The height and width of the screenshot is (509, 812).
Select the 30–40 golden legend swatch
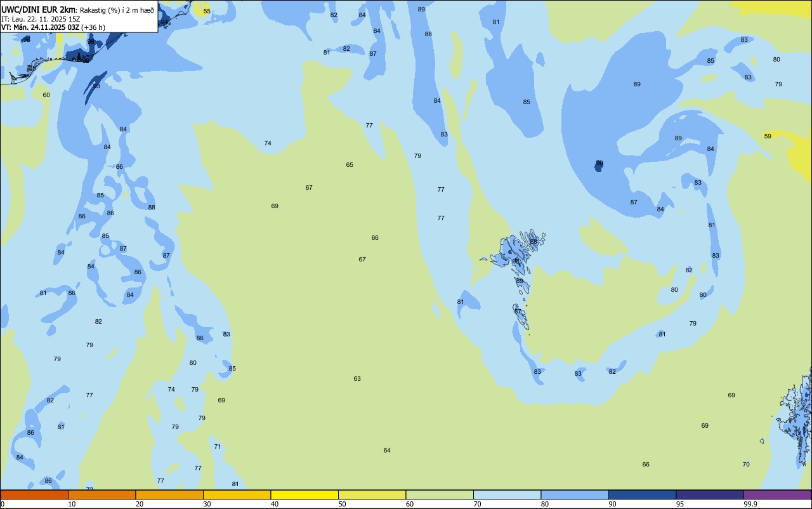(237, 494)
